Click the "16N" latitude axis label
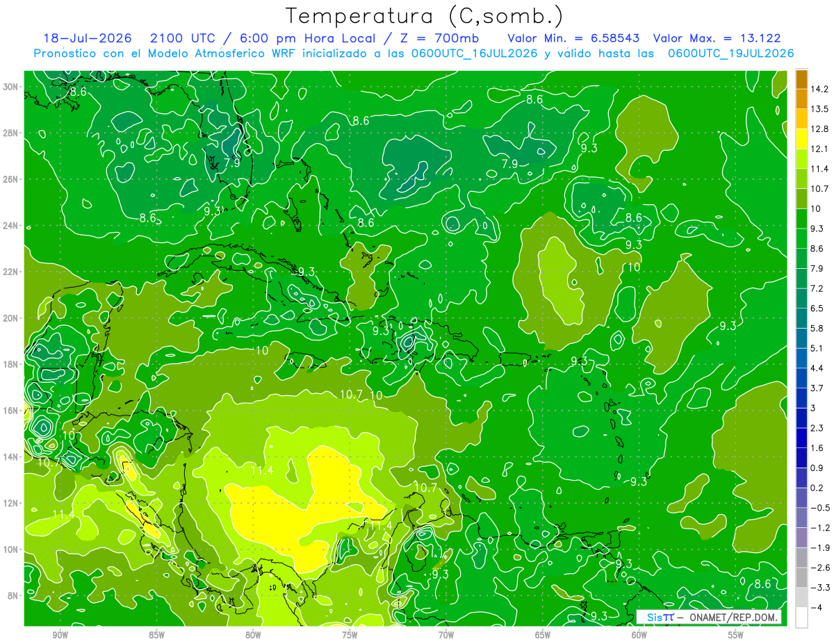 (11, 411)
